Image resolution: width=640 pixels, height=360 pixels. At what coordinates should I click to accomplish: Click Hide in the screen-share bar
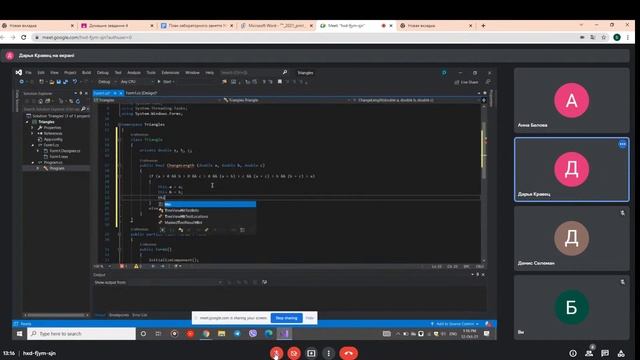click(310, 318)
